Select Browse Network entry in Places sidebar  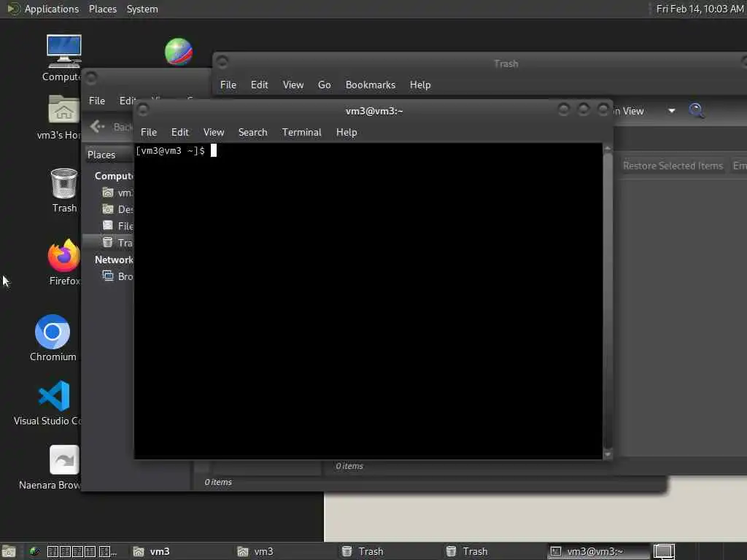pos(117,276)
